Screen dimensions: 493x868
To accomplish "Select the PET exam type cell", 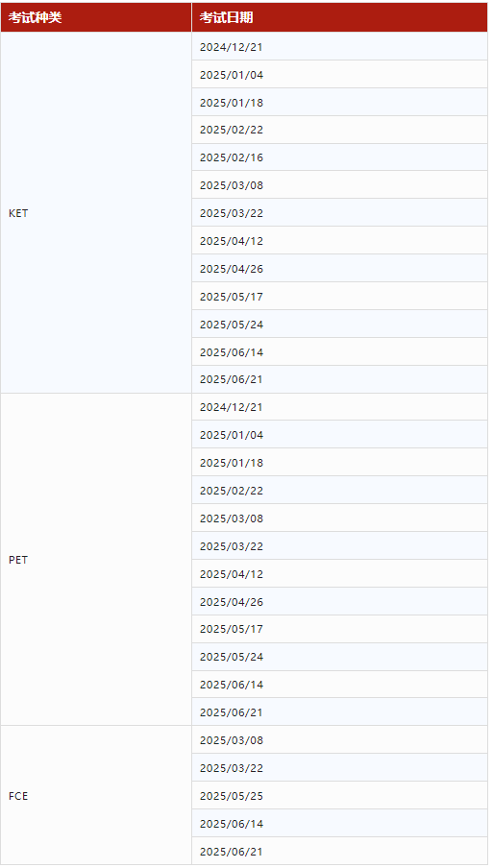I will click(x=96, y=560).
